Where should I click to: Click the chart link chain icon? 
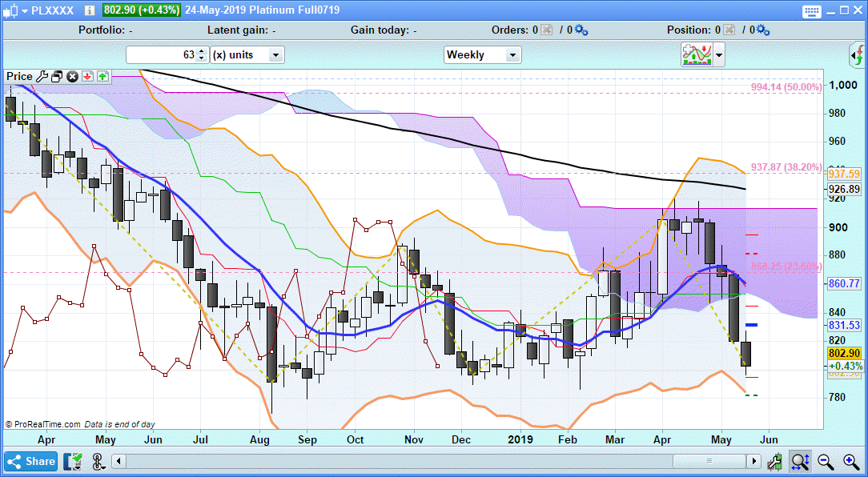[98, 461]
